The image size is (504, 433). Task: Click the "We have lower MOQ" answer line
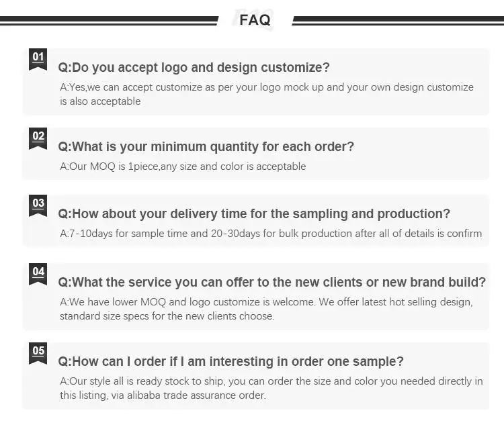coord(266,302)
